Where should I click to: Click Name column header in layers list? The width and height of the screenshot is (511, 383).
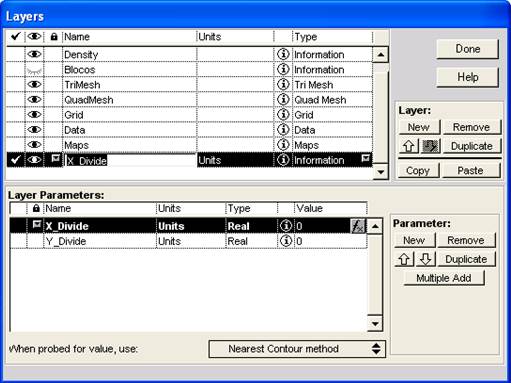129,37
